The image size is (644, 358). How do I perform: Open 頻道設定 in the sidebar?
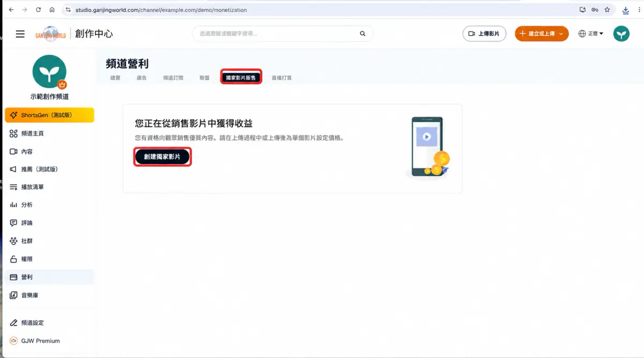(49, 323)
